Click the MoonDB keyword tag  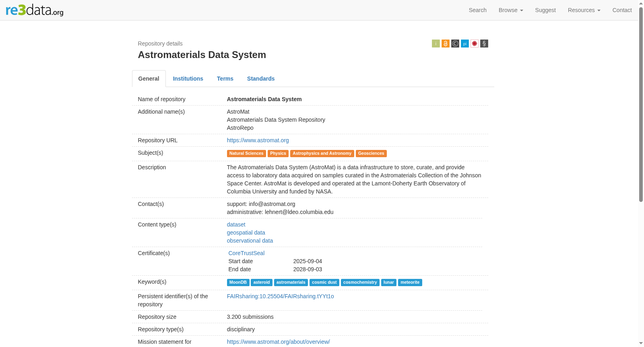[238, 283]
